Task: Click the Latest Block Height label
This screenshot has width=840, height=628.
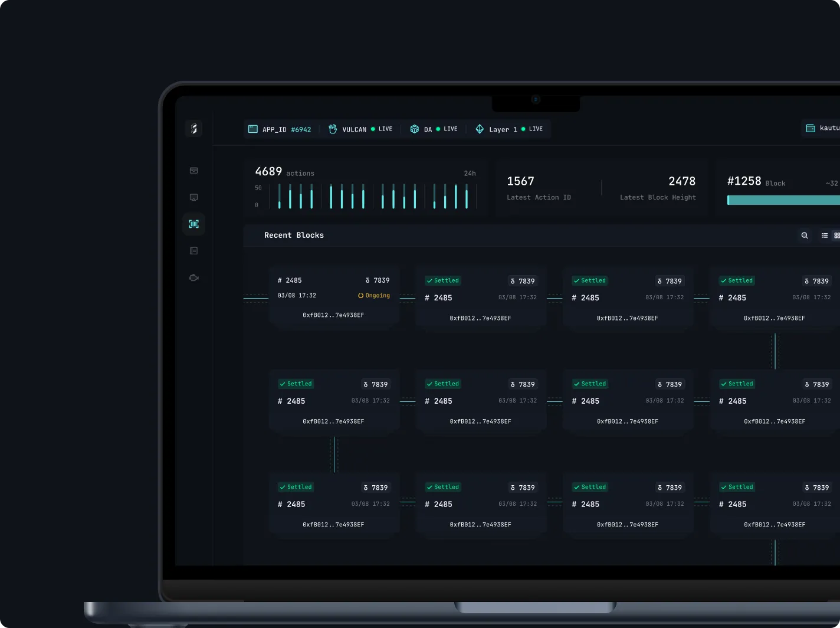Action: [658, 198]
